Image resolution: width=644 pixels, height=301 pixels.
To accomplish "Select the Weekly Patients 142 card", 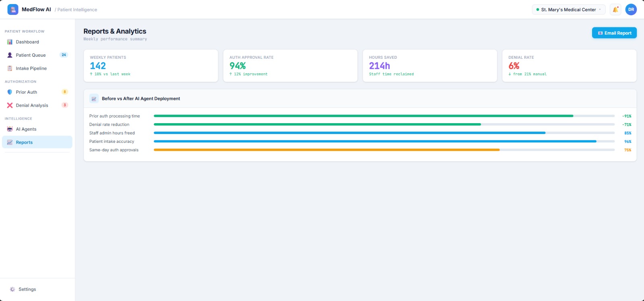I will click(151, 66).
